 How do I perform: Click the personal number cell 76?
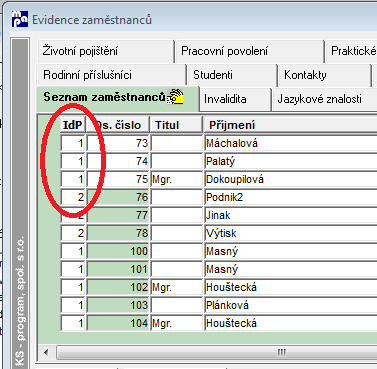pos(118,197)
